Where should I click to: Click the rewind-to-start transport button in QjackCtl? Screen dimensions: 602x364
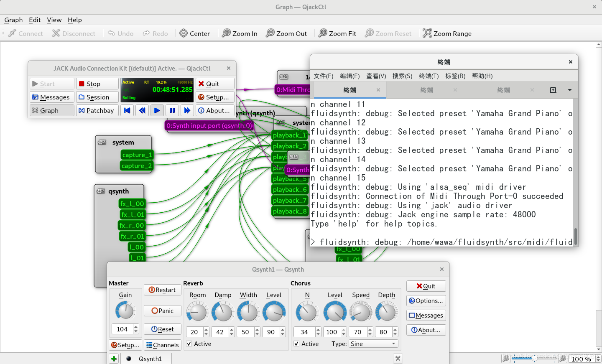pyautogui.click(x=127, y=110)
